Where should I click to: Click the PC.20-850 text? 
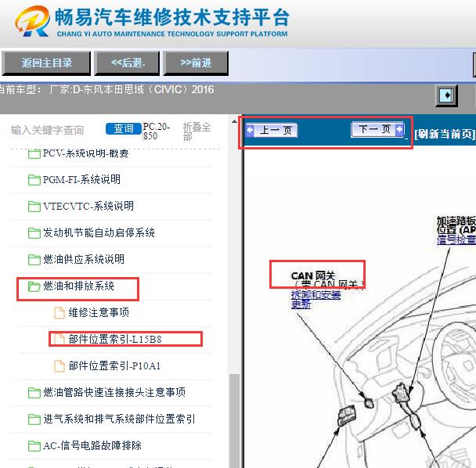click(x=157, y=131)
